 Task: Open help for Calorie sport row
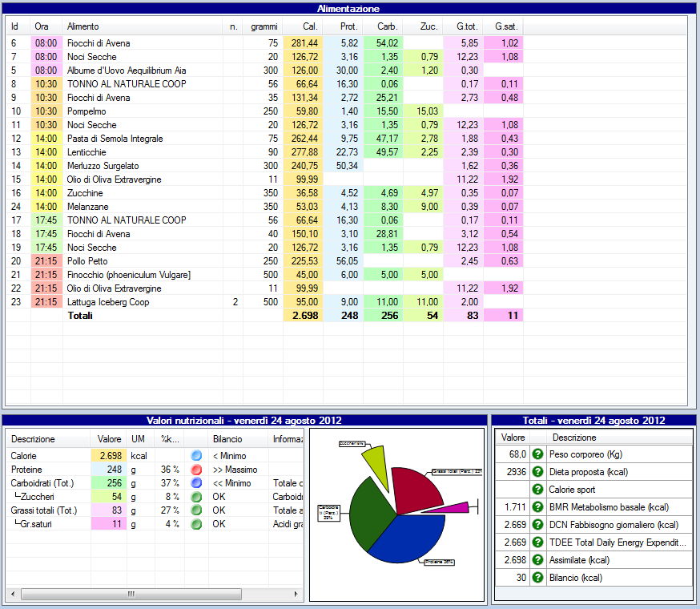(537, 490)
